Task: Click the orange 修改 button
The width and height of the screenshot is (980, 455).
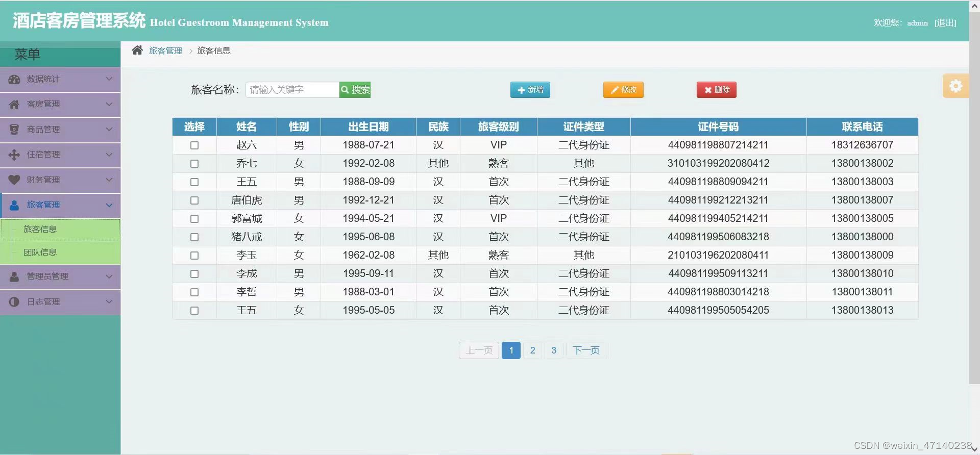Action: click(x=623, y=90)
